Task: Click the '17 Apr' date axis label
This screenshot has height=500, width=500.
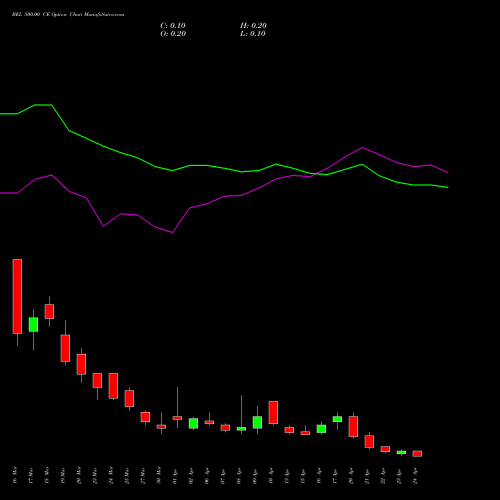Action: [335, 476]
